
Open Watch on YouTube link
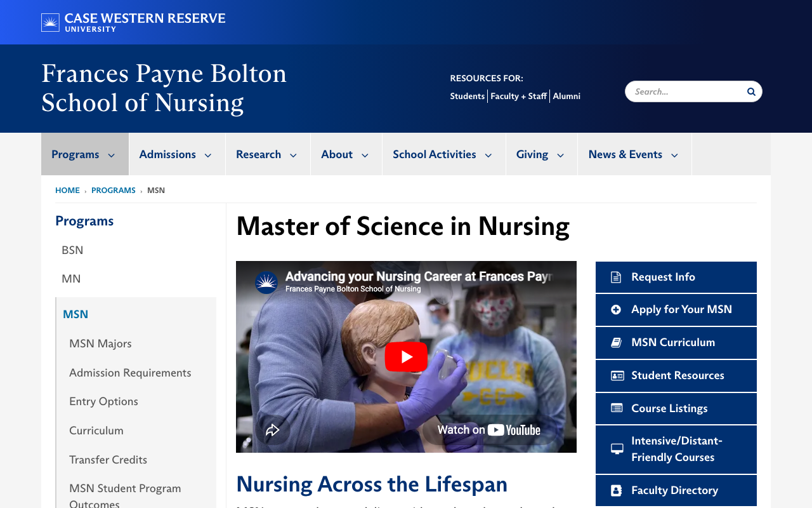[489, 430]
